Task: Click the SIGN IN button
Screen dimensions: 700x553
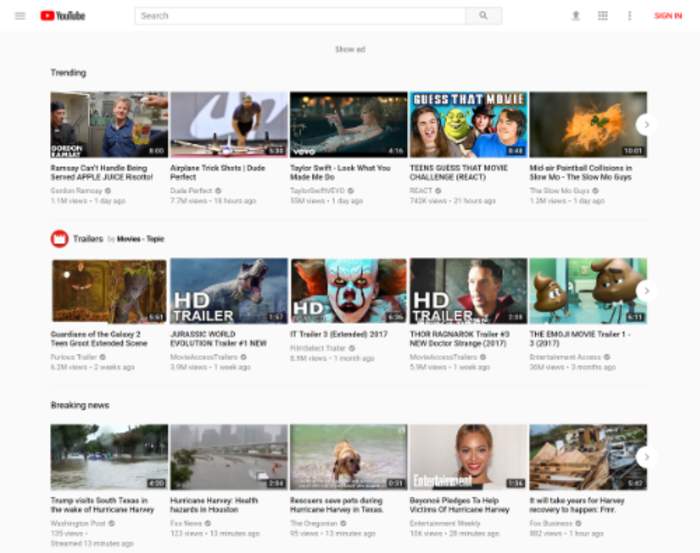Action: [668, 16]
